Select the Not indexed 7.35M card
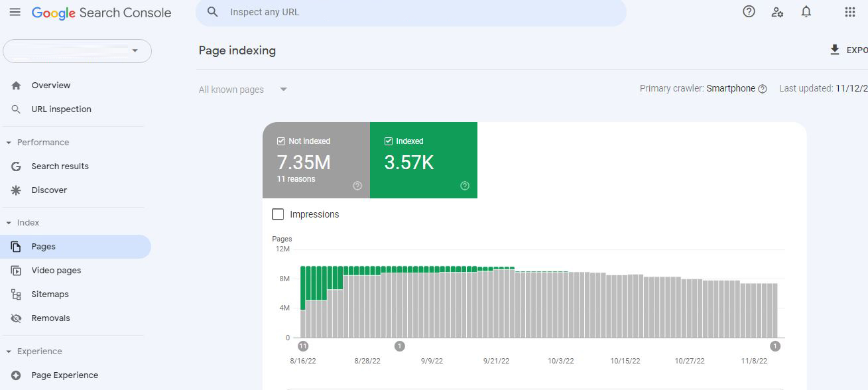The image size is (868, 390). (316, 160)
